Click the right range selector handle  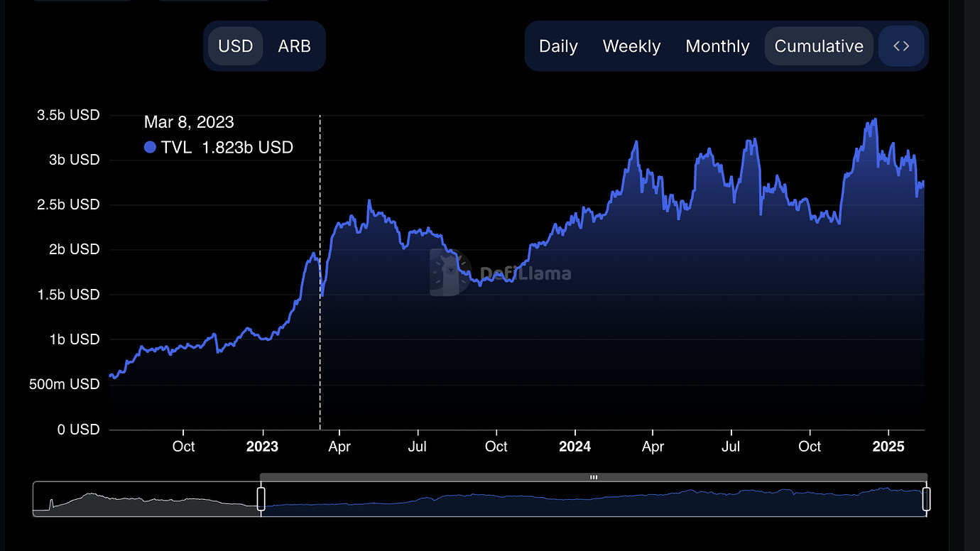pyautogui.click(x=927, y=499)
